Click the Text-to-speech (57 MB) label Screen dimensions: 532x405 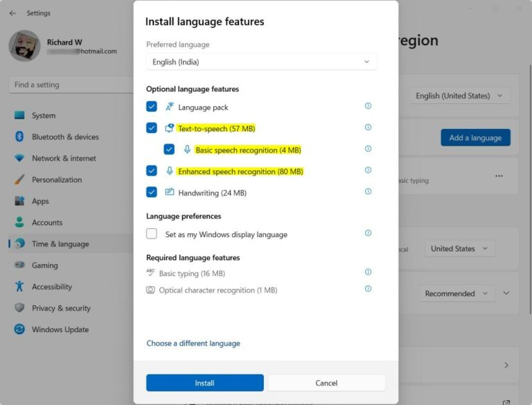coord(216,129)
